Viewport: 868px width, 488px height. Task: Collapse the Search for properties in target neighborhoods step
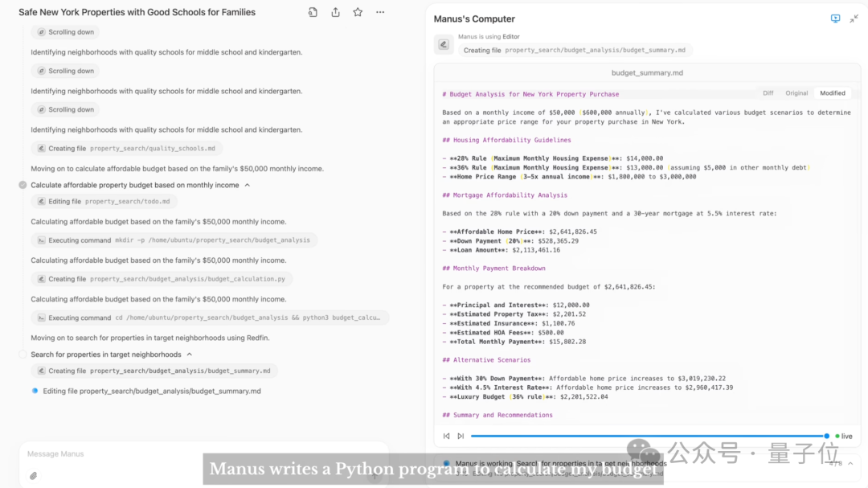tap(190, 355)
